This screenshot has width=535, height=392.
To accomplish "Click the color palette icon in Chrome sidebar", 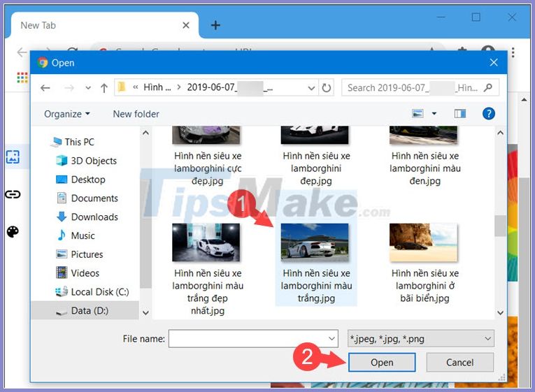I will [x=13, y=232].
